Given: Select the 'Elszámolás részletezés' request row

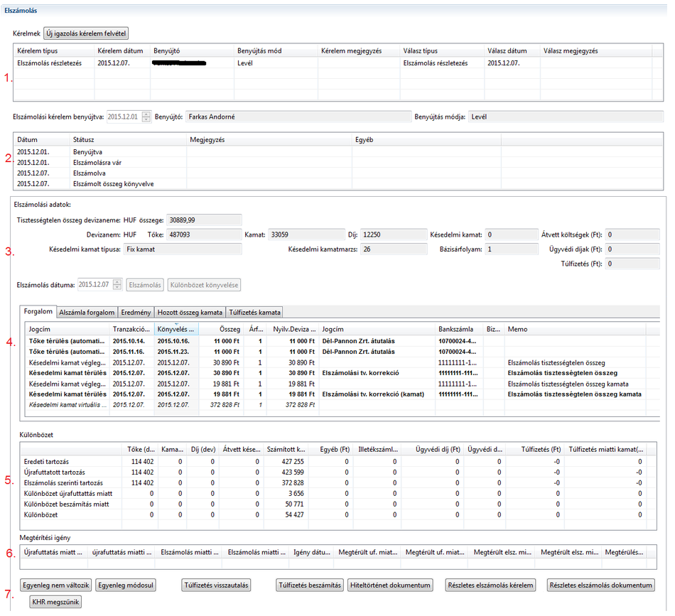Looking at the screenshot, I should pos(50,63).
